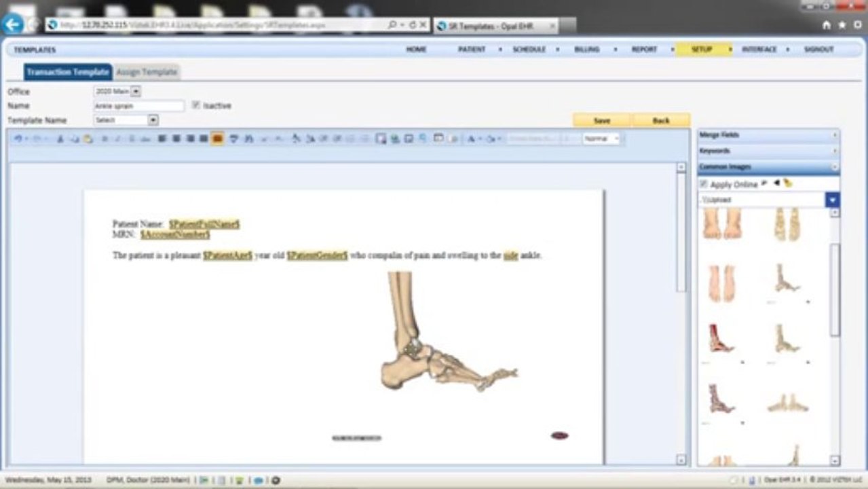Viewport: 868px width, 489px height.
Task: Click the Paste clipboard icon
Action: pyautogui.click(x=88, y=139)
